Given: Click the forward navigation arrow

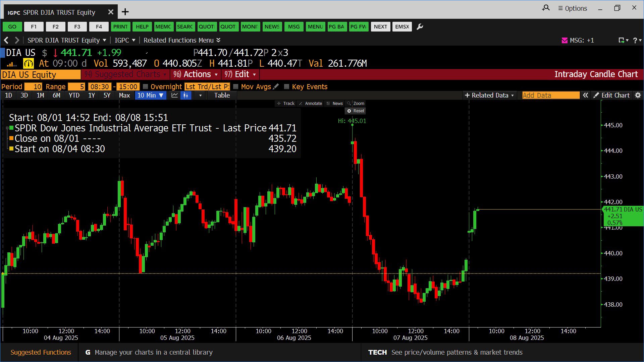Looking at the screenshot, I should pyautogui.click(x=17, y=40).
